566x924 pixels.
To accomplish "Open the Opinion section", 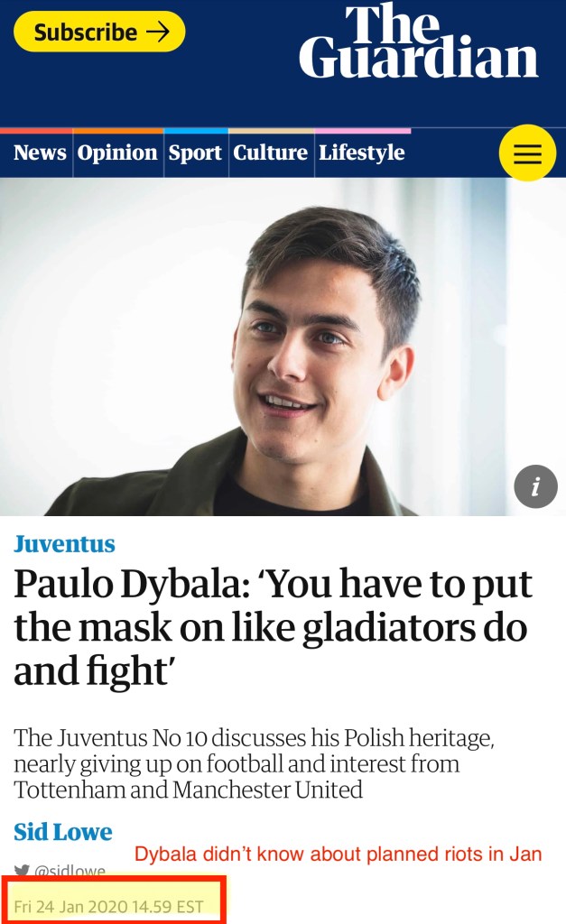I will pyautogui.click(x=117, y=152).
